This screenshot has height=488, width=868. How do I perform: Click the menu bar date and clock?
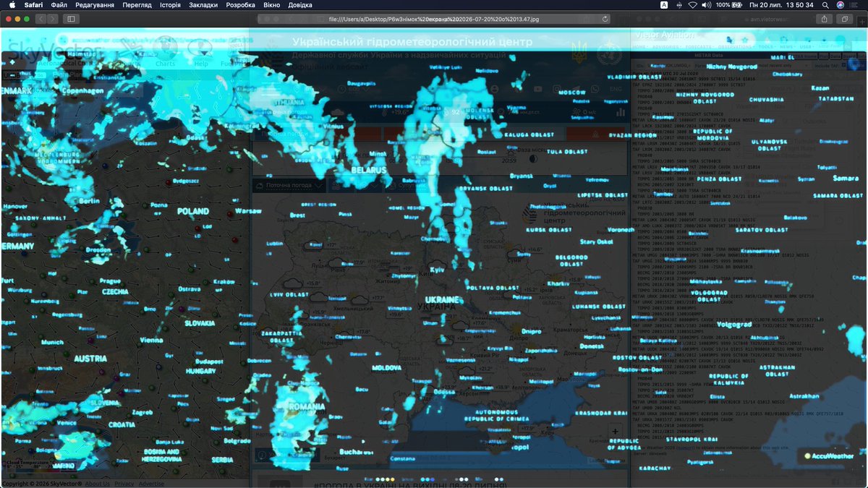(783, 5)
